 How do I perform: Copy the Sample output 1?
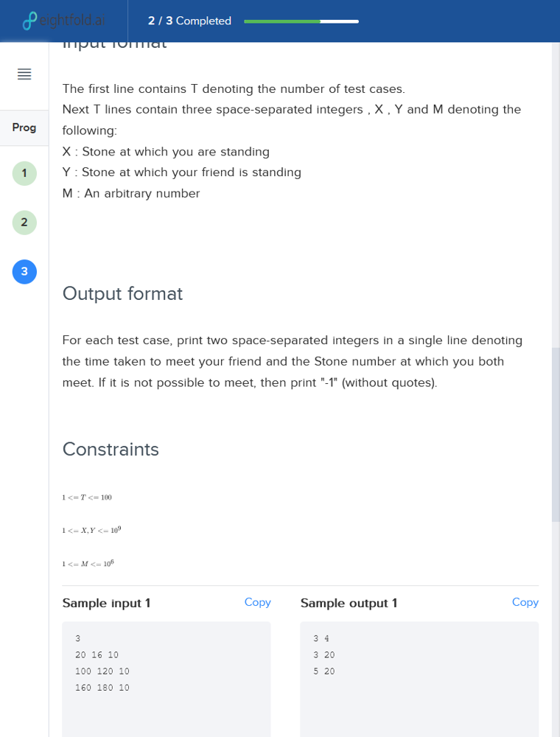[525, 602]
